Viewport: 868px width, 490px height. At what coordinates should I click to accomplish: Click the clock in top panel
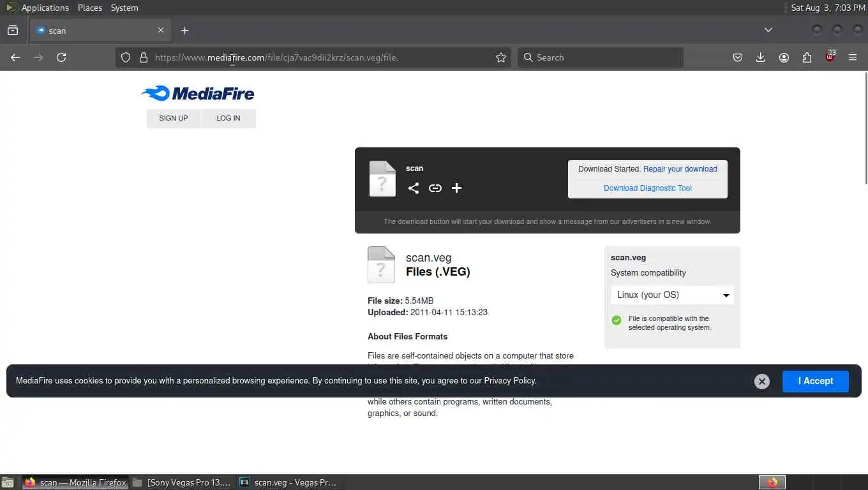coord(828,8)
